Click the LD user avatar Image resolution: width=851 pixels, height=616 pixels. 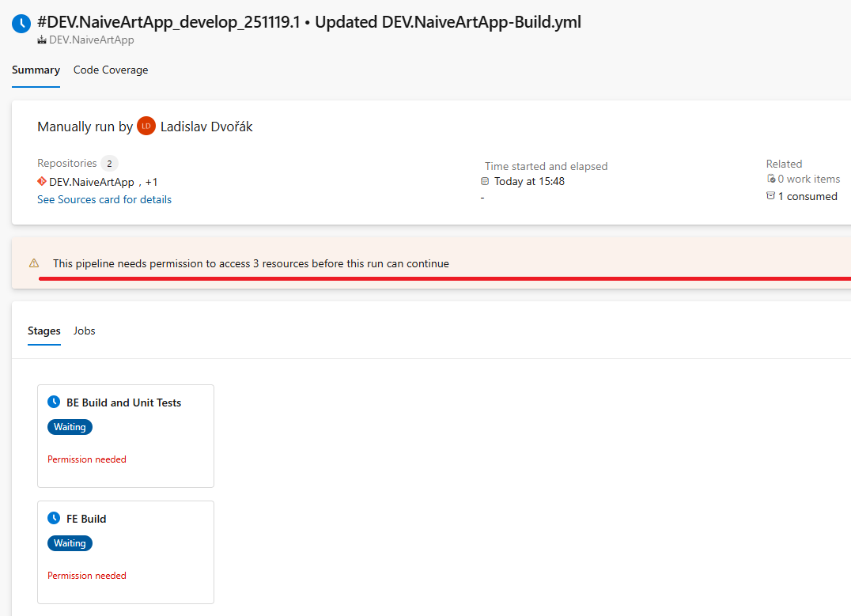[146, 126]
